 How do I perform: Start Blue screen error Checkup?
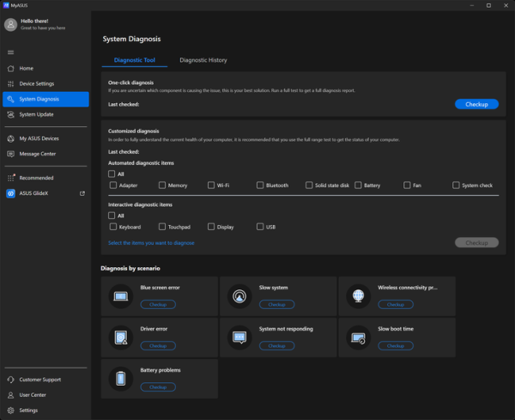(158, 304)
